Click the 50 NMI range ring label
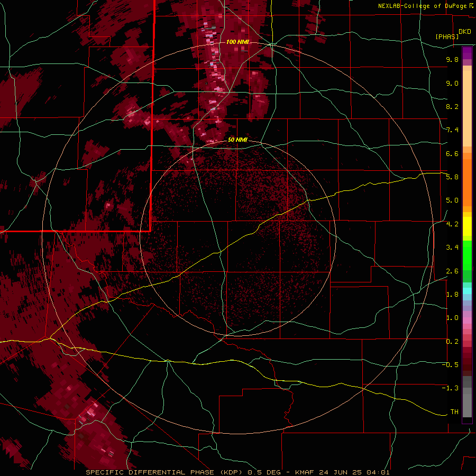Screen dimensions: 476x476 click(237, 140)
